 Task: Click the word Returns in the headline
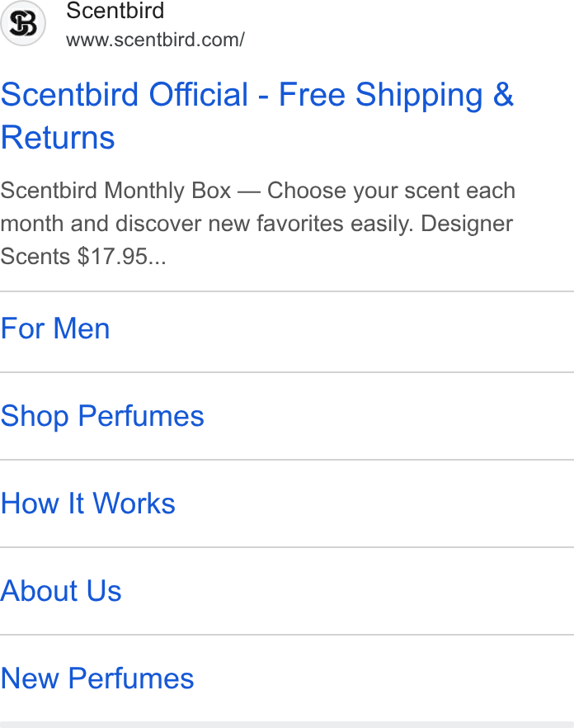point(58,137)
